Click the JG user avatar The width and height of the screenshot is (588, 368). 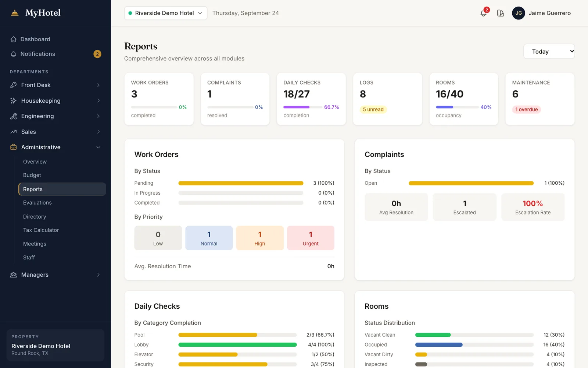point(519,13)
